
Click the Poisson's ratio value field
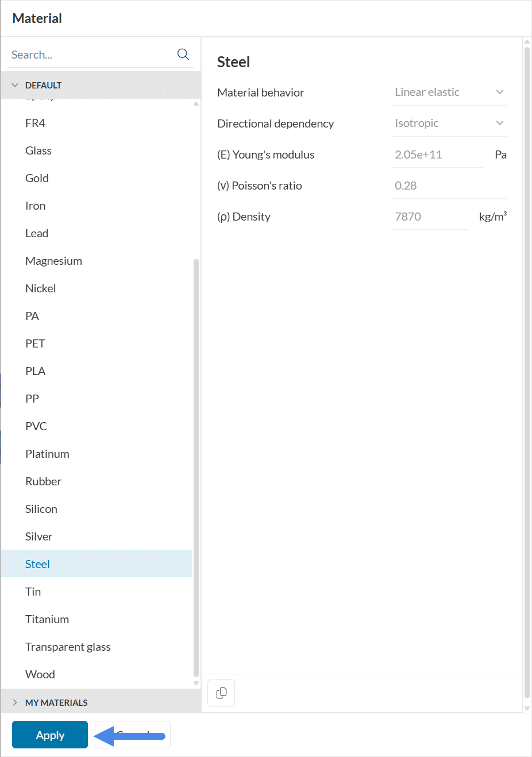click(x=448, y=186)
